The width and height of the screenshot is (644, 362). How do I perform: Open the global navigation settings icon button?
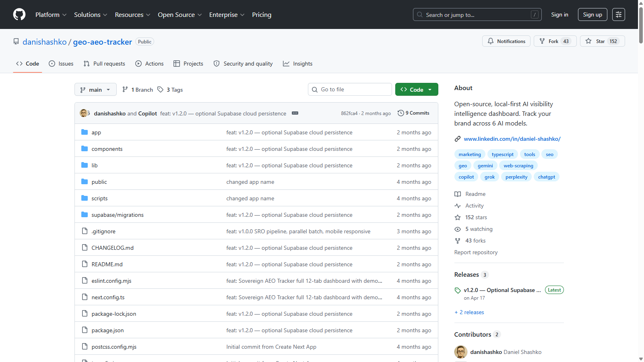click(x=619, y=14)
